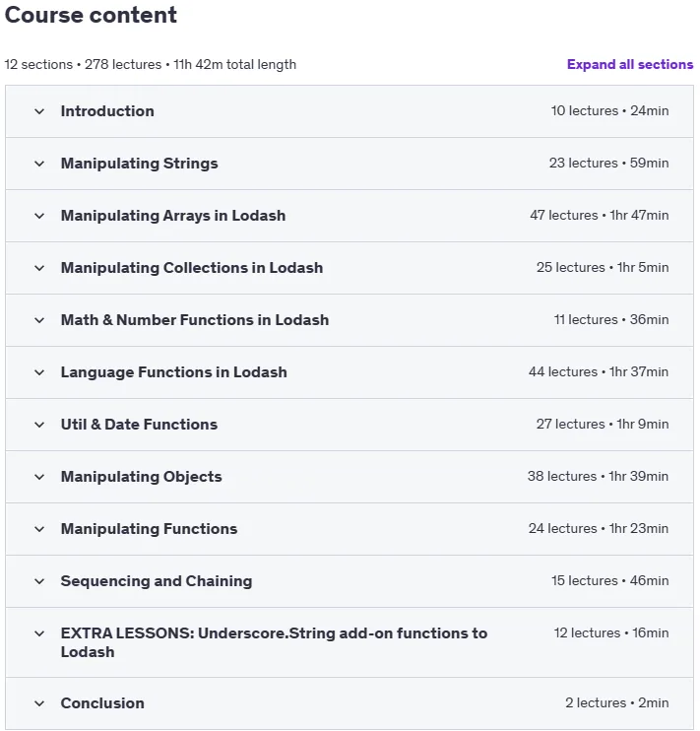This screenshot has width=700, height=731.
Task: Click chevron beside Manipulating Functions
Action: click(x=39, y=529)
